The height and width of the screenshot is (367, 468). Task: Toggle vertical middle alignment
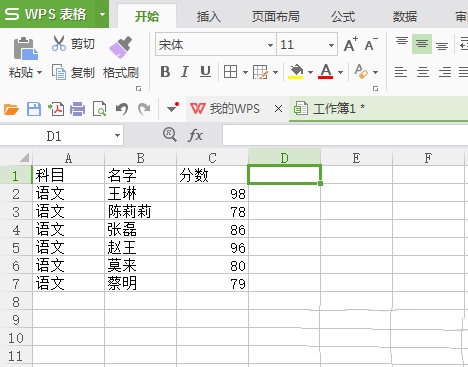422,44
